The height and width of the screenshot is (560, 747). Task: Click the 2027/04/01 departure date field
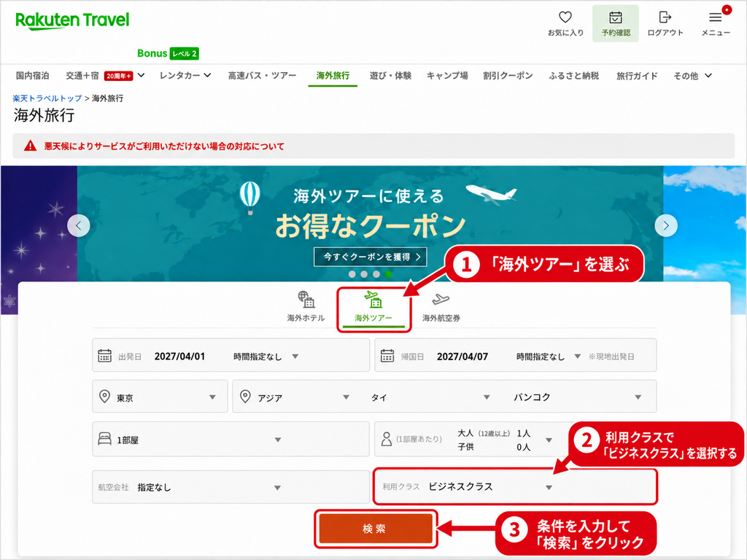click(179, 356)
